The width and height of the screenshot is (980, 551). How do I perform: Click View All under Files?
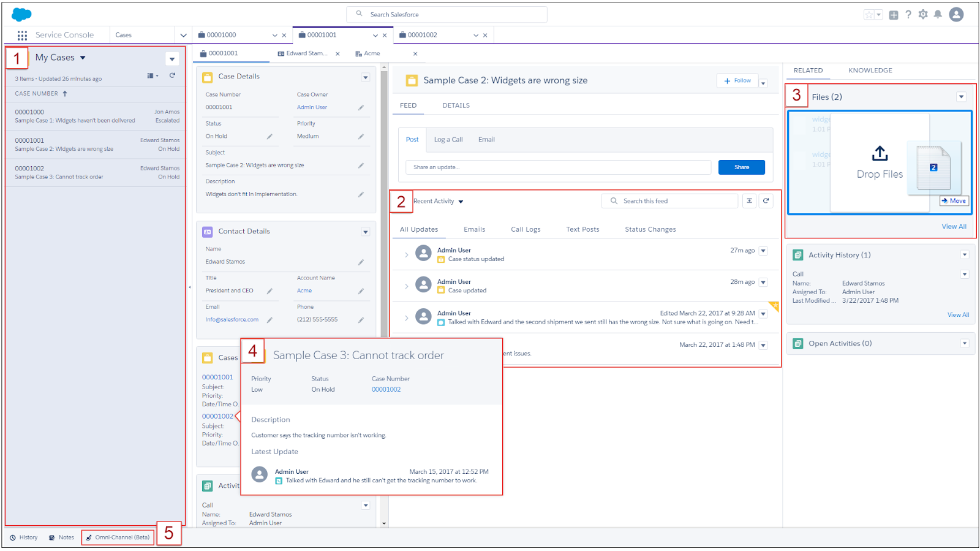point(954,227)
